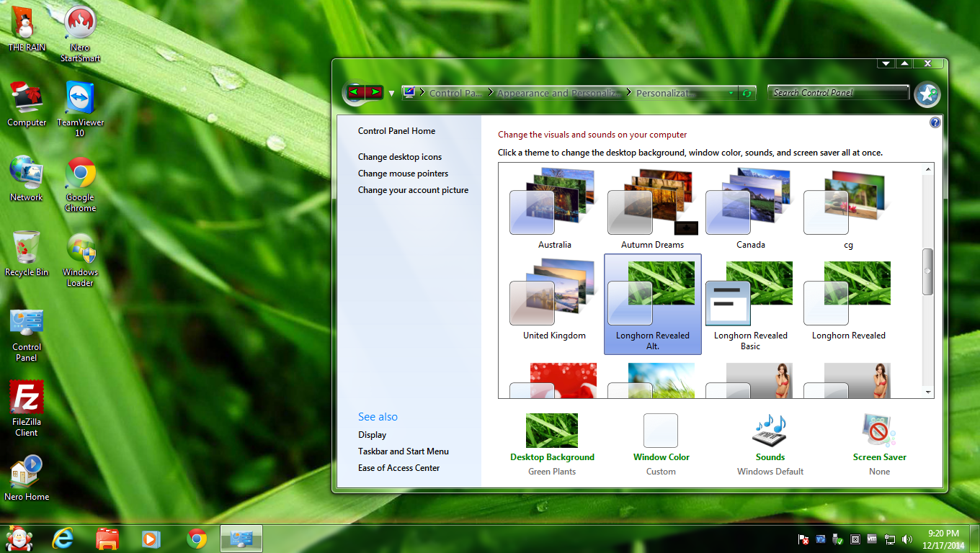Refresh the Personalization page
This screenshot has width=980, height=553.
pyautogui.click(x=747, y=93)
